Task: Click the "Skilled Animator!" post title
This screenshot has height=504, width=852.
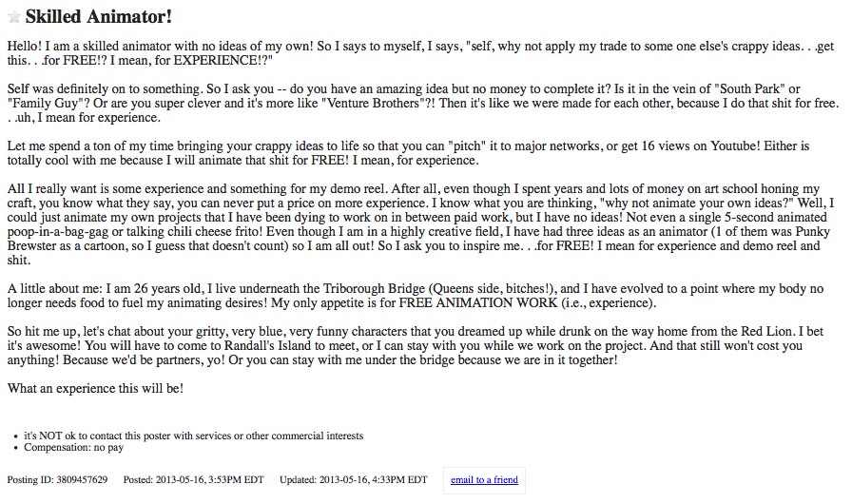Action: click(99, 16)
